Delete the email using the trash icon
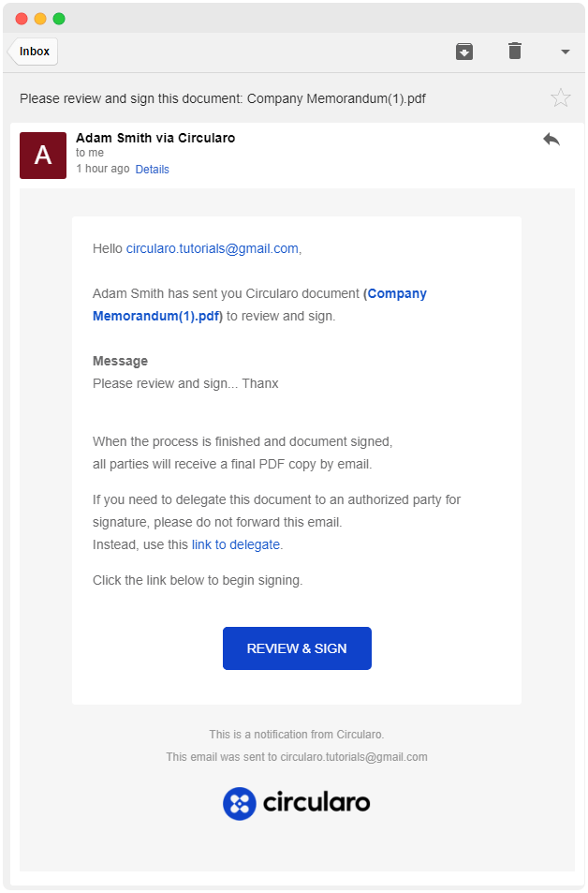 [515, 52]
